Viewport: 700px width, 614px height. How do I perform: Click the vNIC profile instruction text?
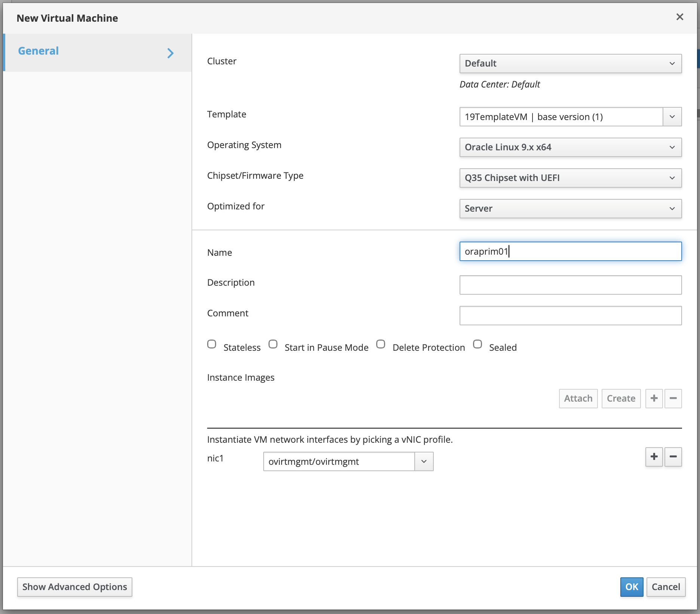pos(330,440)
